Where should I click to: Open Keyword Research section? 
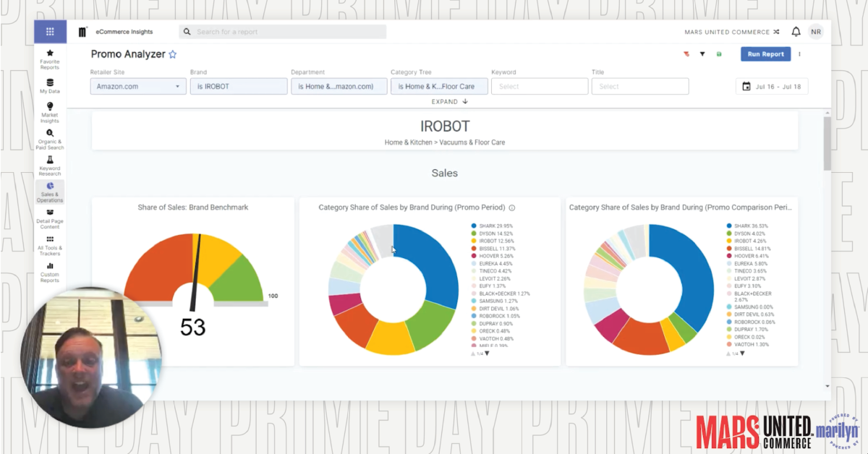point(50,166)
